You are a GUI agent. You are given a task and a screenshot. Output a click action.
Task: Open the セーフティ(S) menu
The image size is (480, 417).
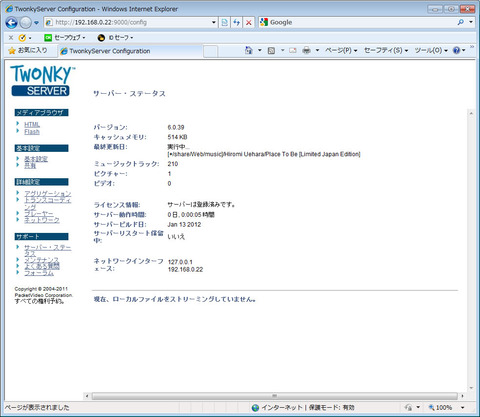point(386,50)
